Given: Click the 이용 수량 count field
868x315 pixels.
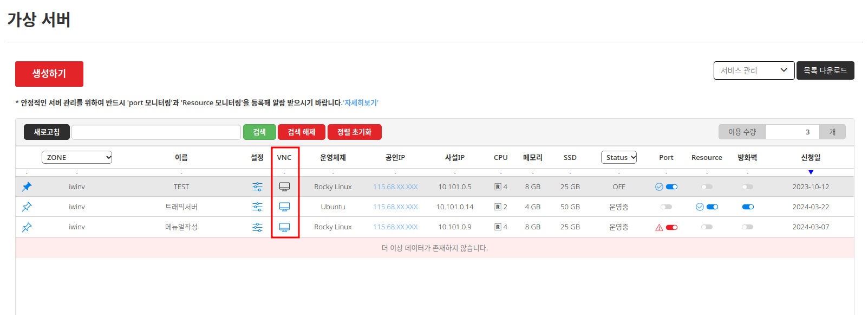Looking at the screenshot, I should (x=792, y=132).
